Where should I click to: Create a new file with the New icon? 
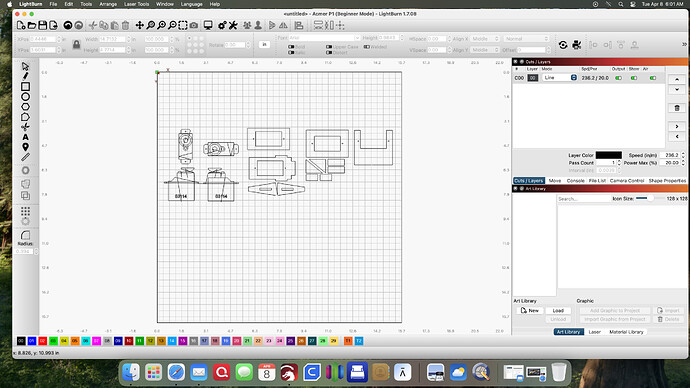click(21, 26)
